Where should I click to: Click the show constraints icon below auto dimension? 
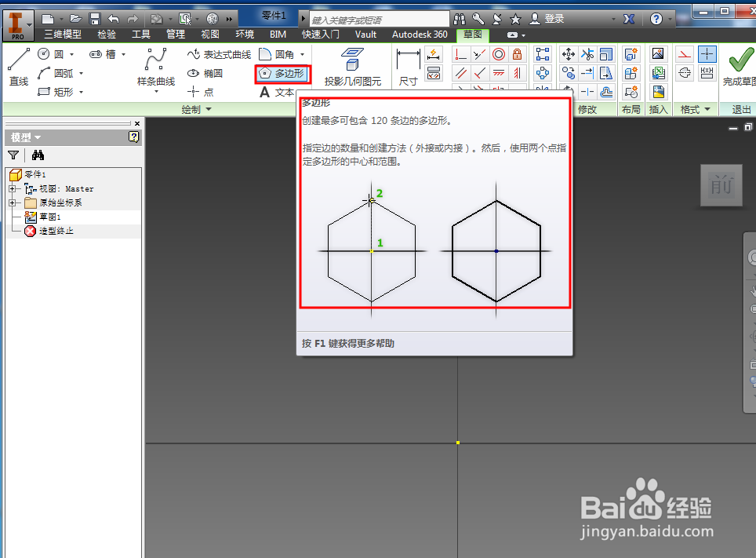(434, 73)
